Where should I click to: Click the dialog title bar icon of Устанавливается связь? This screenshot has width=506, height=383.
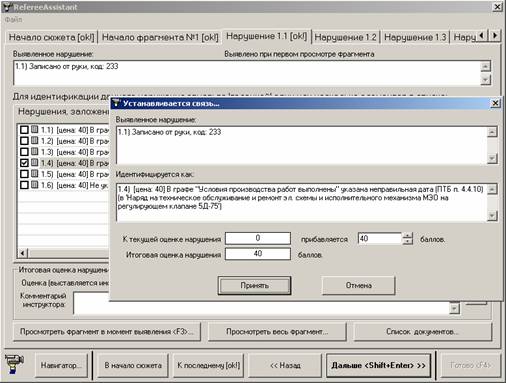tap(116, 103)
